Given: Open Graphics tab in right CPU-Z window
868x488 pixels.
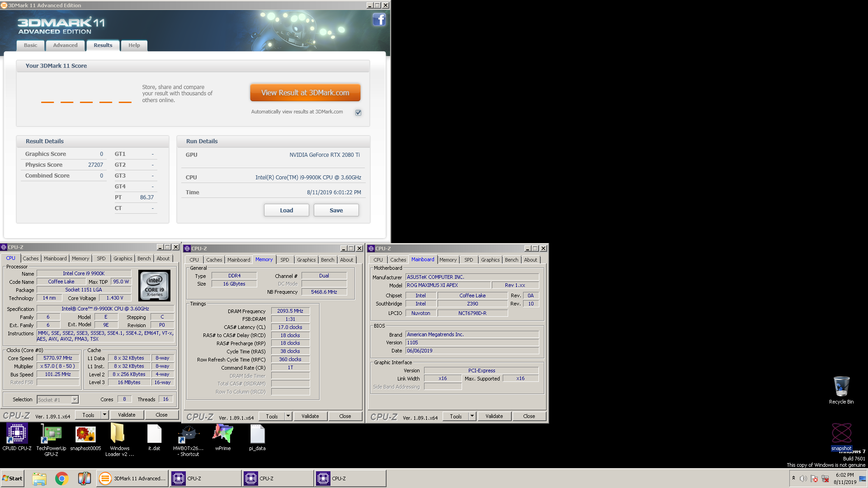Looking at the screenshot, I should click(x=490, y=260).
